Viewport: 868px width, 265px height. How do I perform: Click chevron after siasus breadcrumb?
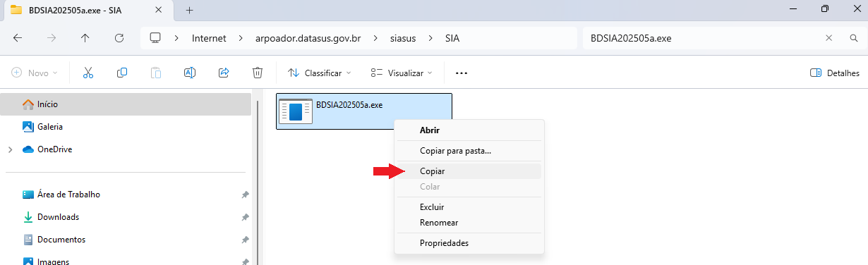click(x=430, y=38)
